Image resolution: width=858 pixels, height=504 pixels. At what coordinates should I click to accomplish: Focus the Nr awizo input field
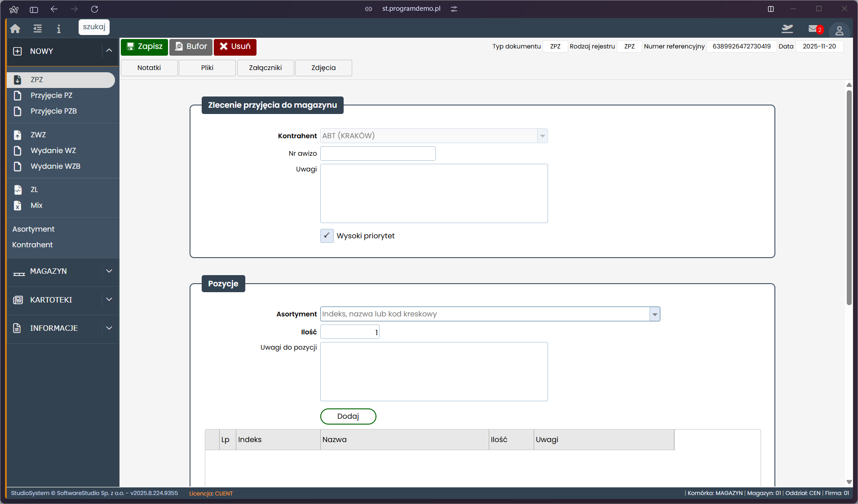(377, 153)
